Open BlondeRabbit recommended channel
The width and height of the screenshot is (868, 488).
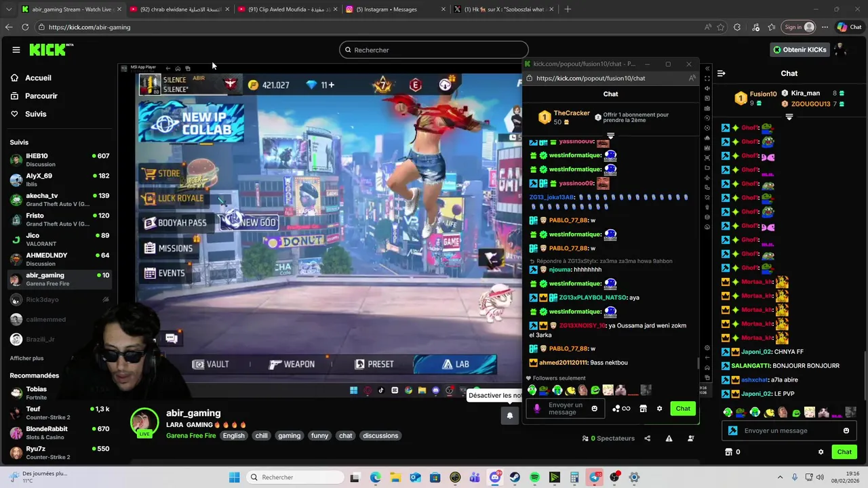[60, 432]
